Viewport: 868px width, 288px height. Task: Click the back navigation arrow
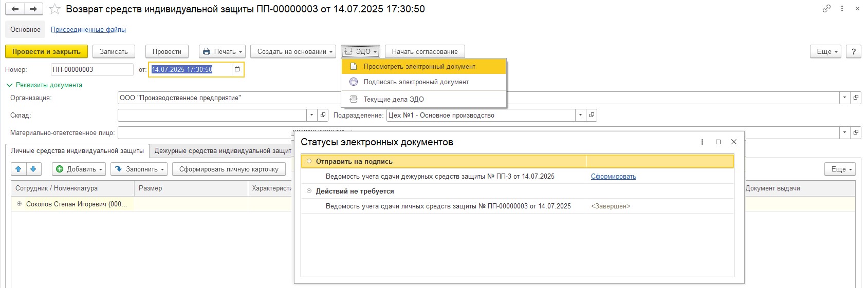coord(15,9)
